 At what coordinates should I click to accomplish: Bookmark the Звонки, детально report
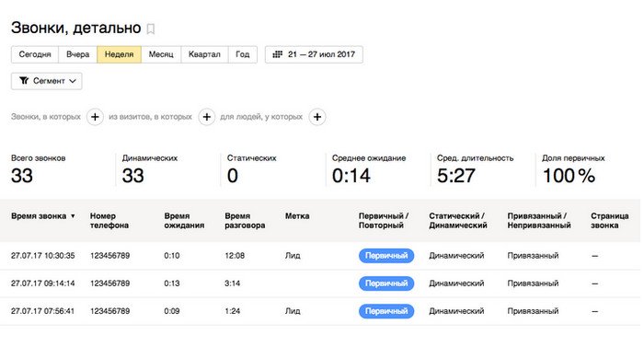pyautogui.click(x=151, y=29)
